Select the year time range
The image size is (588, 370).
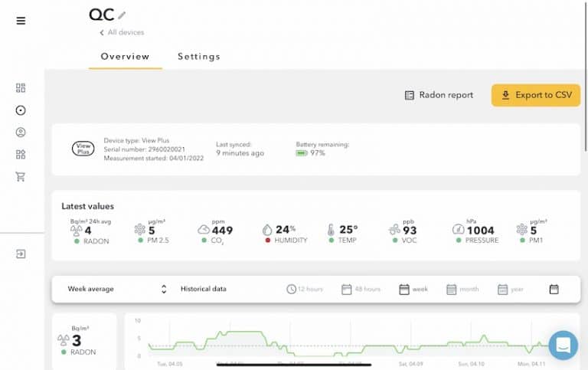coord(513,289)
